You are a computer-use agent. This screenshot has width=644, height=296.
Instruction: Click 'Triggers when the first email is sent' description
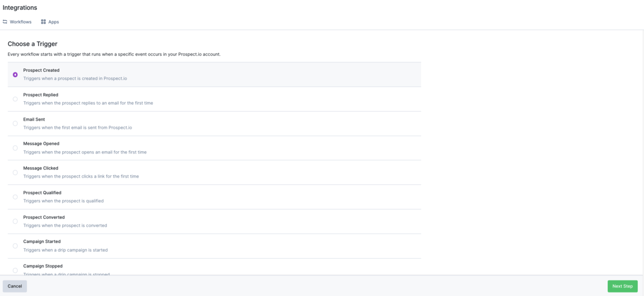pyautogui.click(x=78, y=127)
